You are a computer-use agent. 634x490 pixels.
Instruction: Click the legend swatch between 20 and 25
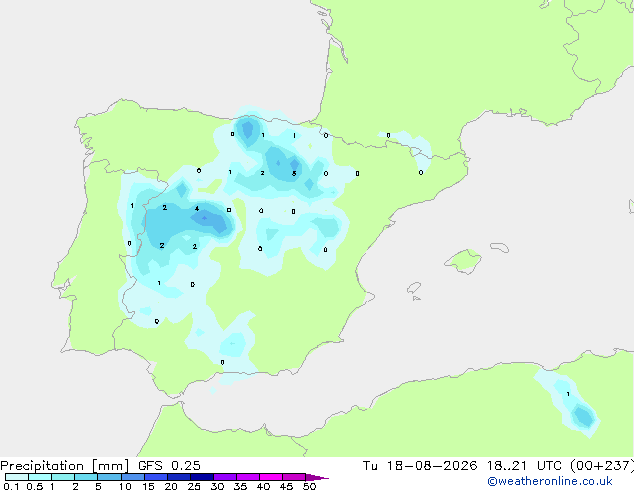point(179,477)
